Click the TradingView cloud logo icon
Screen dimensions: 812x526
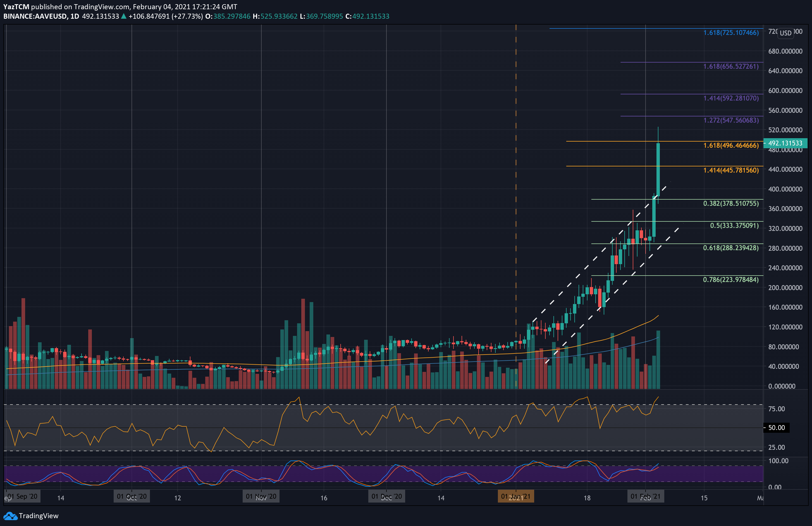[10, 516]
